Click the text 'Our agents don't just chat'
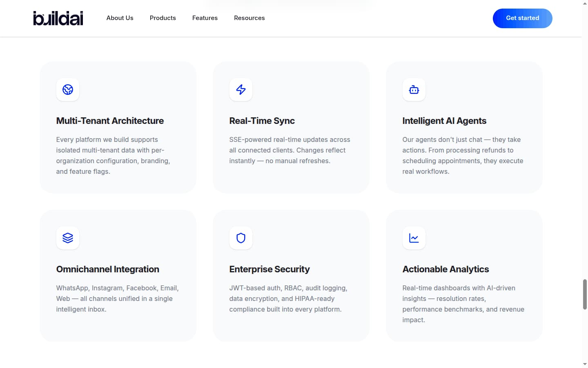This screenshot has width=588, height=368. coord(442,139)
